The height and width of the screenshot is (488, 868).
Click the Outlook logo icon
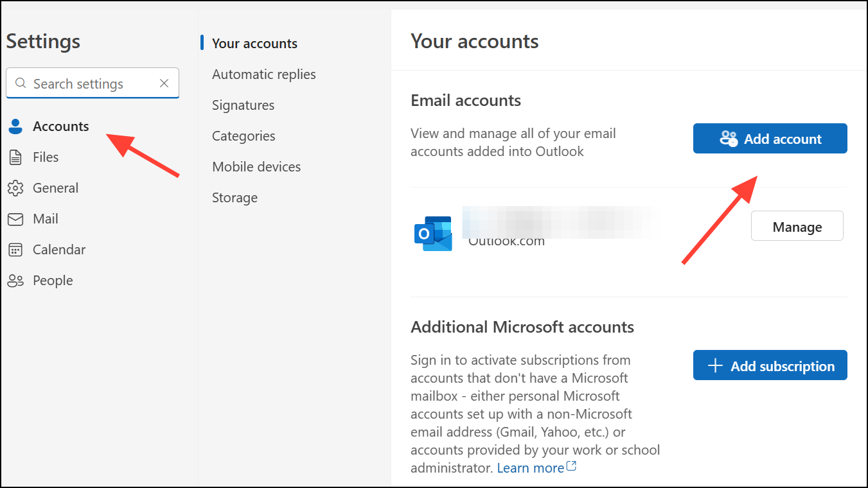click(433, 234)
